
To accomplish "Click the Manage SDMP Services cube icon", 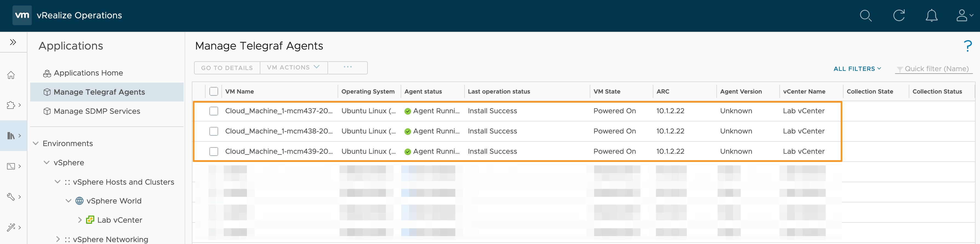I will pyautogui.click(x=47, y=111).
